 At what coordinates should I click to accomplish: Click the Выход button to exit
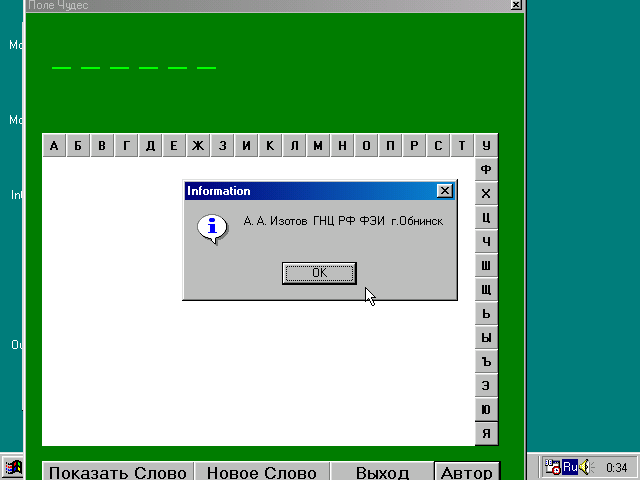point(382,473)
